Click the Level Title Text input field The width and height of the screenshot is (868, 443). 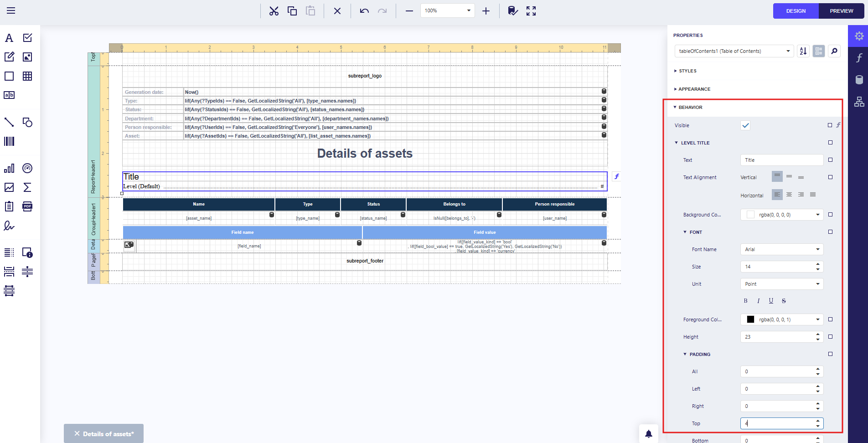click(781, 160)
